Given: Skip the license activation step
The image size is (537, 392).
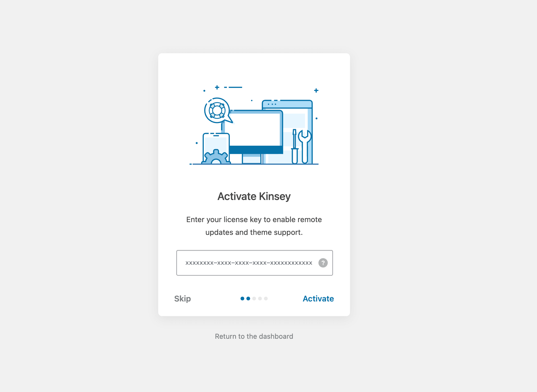Looking at the screenshot, I should point(182,299).
